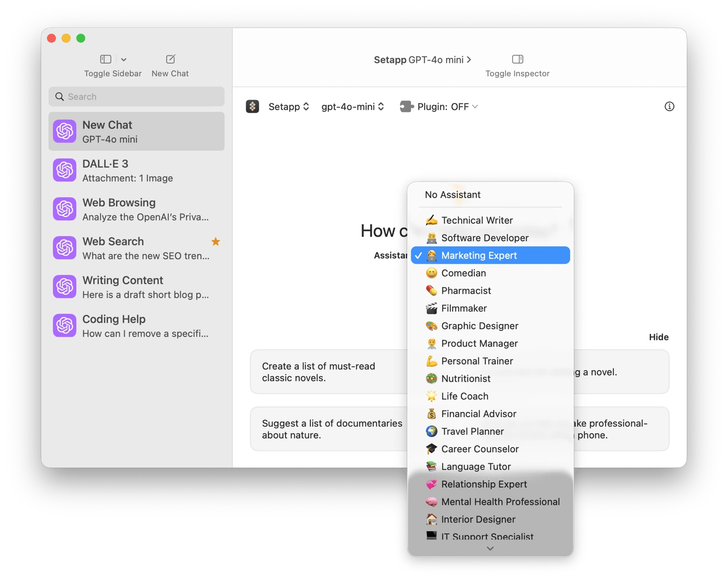Screen dimensions: 728x577
Task: Select Financial Advisor assistant
Action: click(490, 414)
